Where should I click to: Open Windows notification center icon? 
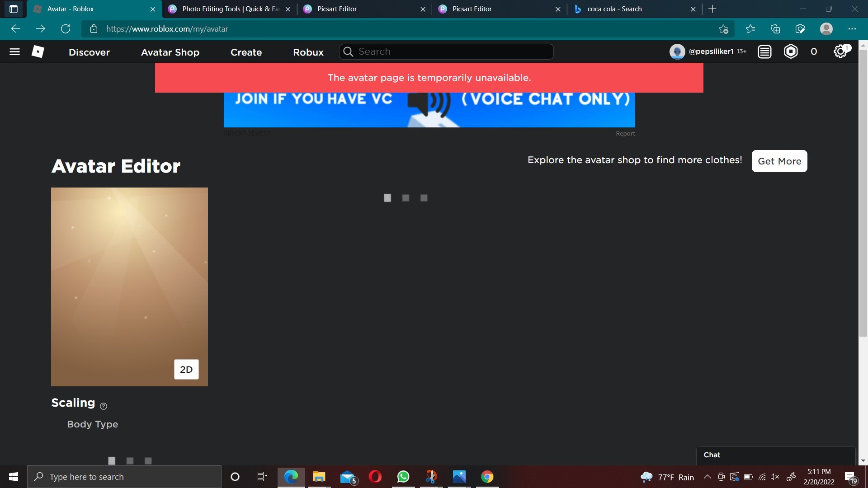[851, 477]
